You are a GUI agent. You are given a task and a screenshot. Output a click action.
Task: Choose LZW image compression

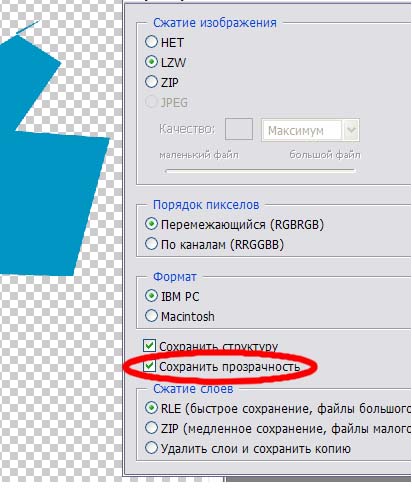151,62
